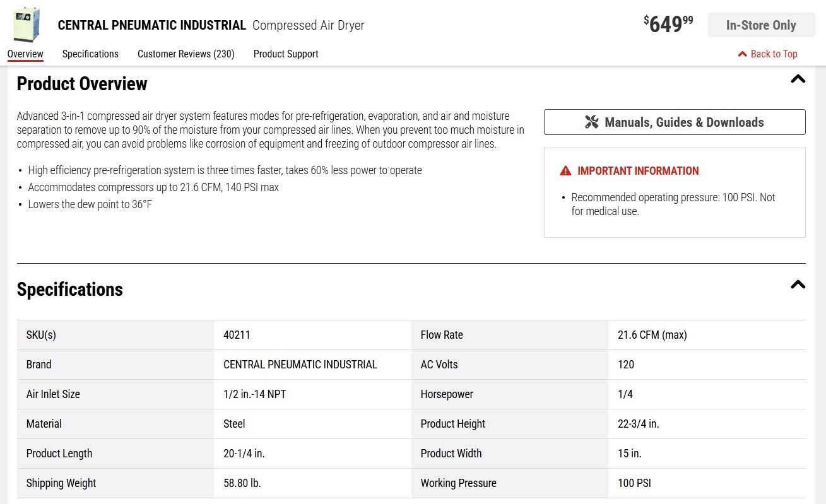Click the wrench and screwdriver tools icon
826x504 pixels.
[591, 122]
